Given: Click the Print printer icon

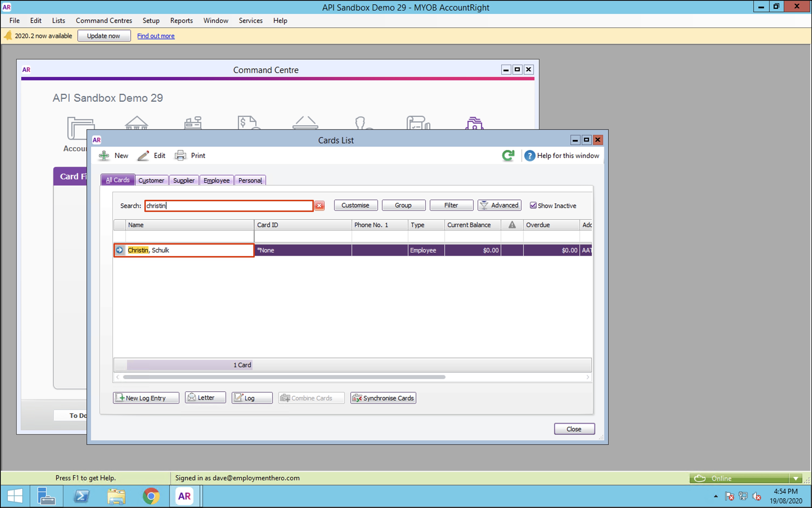Looking at the screenshot, I should point(180,156).
